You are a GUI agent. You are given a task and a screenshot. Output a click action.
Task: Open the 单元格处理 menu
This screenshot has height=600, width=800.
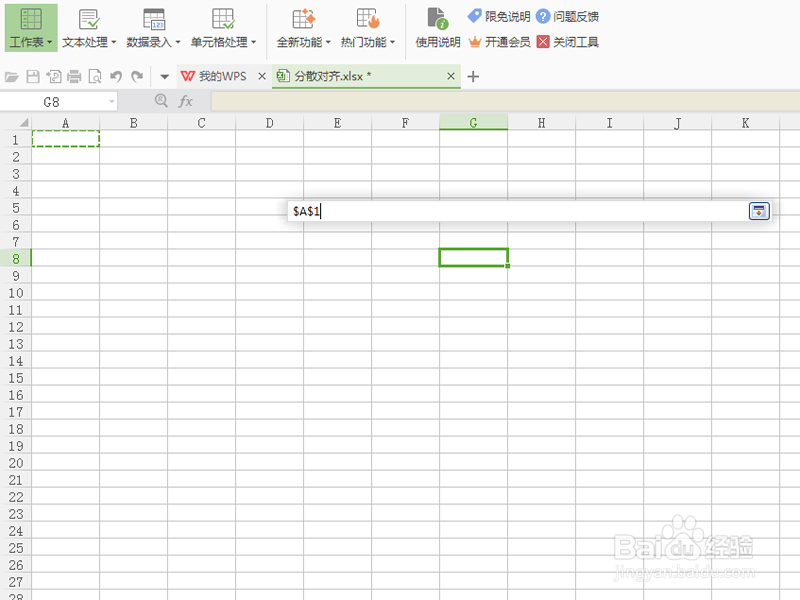pyautogui.click(x=223, y=28)
